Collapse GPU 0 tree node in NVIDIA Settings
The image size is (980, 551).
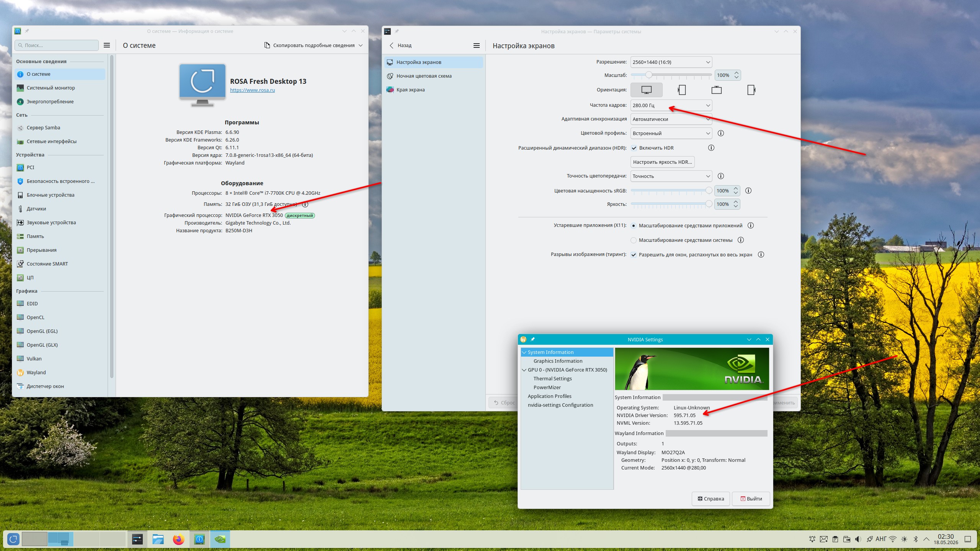[x=524, y=370]
